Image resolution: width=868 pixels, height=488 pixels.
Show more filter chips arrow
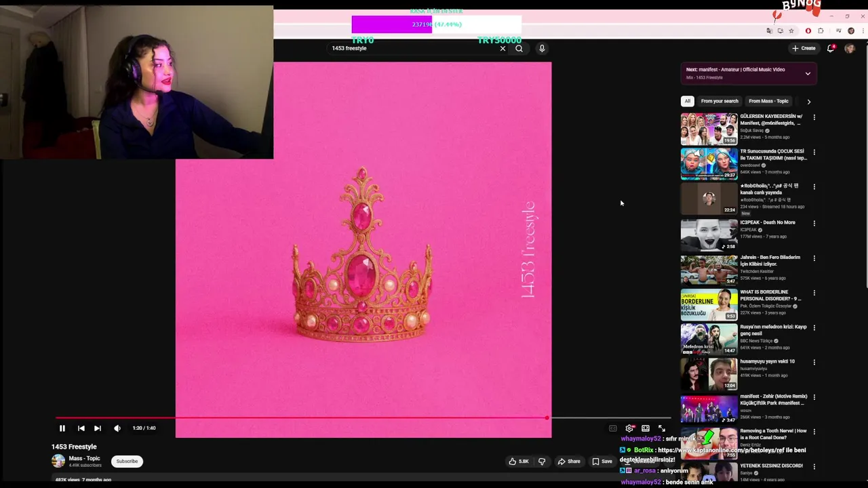point(808,102)
